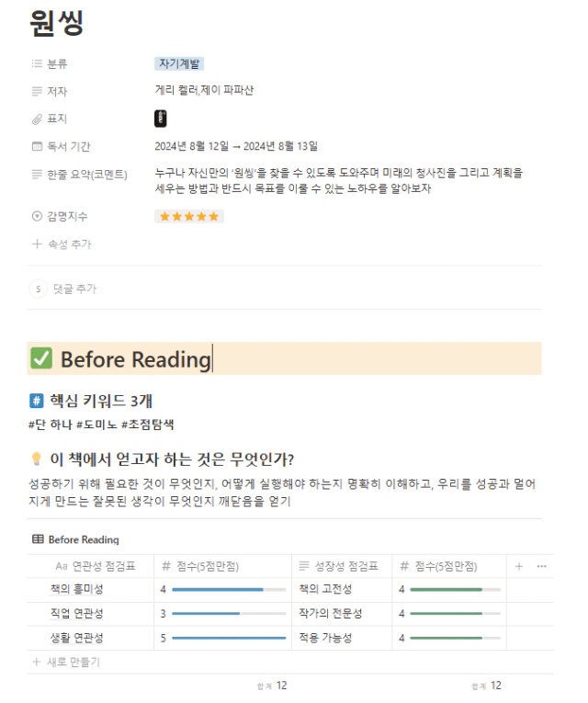Click the 생활 연관성 score progress bar
Screen dimensions: 588x703
229,638
